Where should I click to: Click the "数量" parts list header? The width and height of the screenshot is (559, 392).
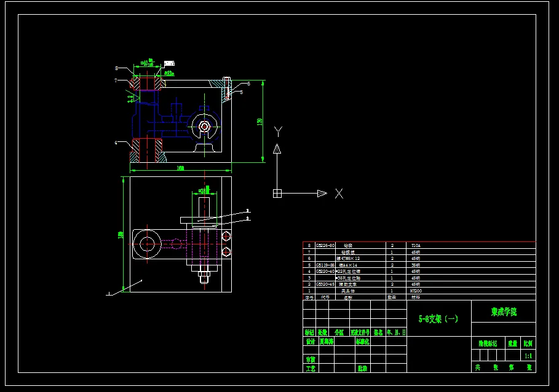tap(392, 297)
